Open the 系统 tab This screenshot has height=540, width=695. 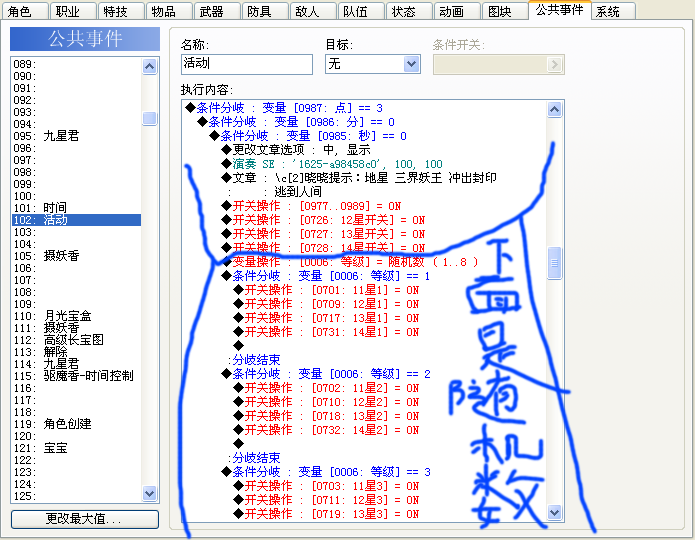point(614,11)
